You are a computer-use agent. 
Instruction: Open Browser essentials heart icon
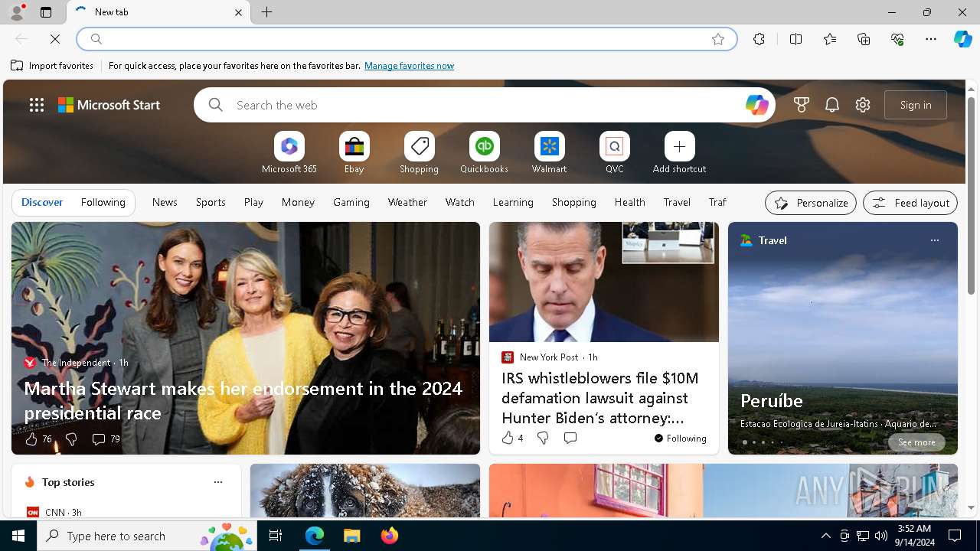tap(897, 39)
